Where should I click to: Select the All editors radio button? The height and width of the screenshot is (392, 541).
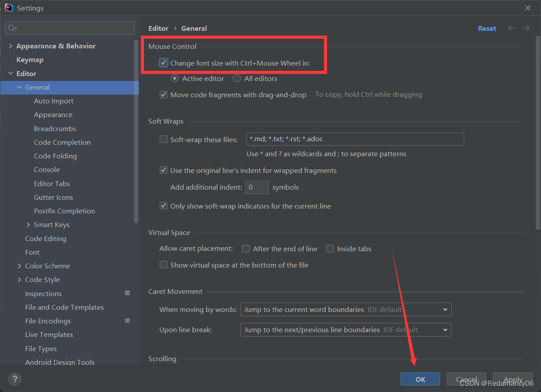click(237, 79)
